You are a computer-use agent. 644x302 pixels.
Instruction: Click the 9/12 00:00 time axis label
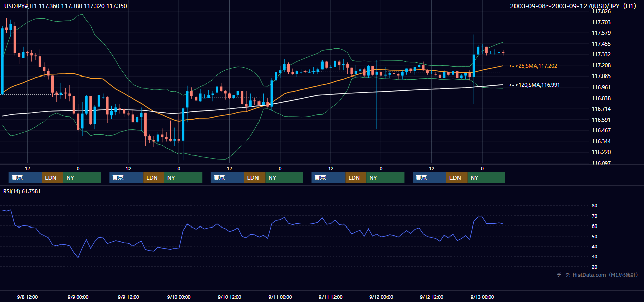pos(381,297)
